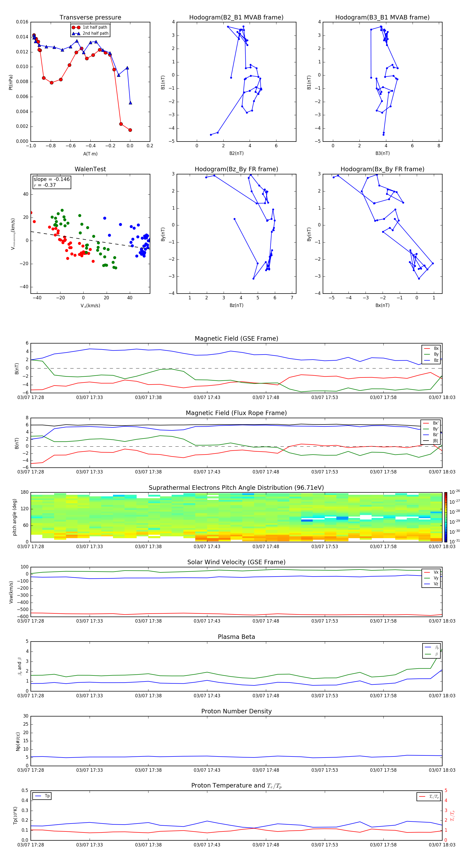The width and height of the screenshot is (473, 868).
Task: Click the 'Transverse pressure' plot title
Action: coord(90,18)
